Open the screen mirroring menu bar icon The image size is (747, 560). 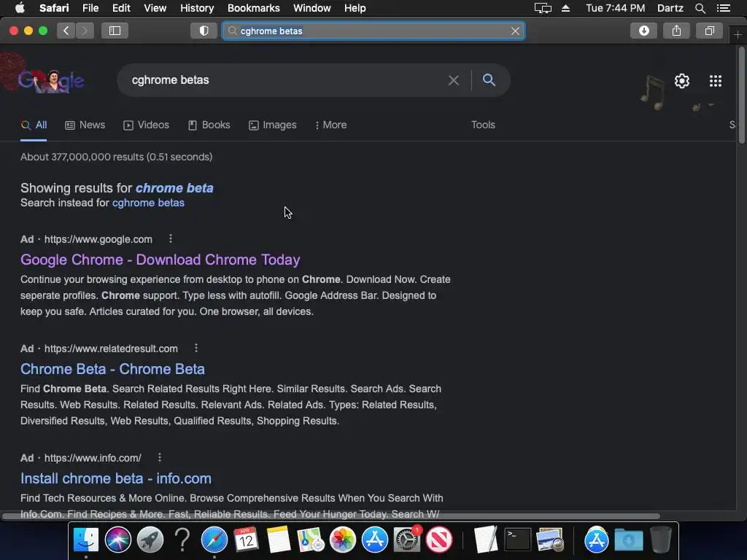543,8
